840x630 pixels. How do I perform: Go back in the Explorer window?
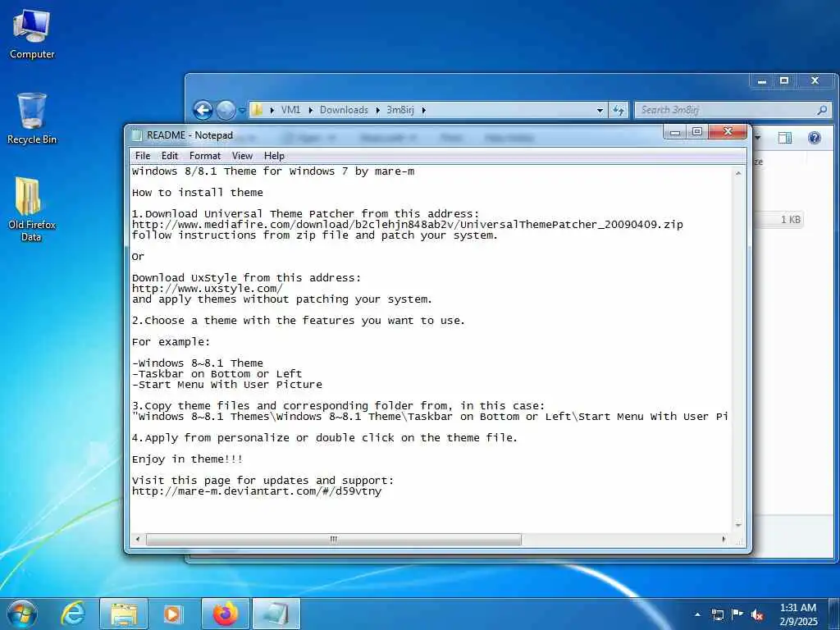[x=203, y=111]
